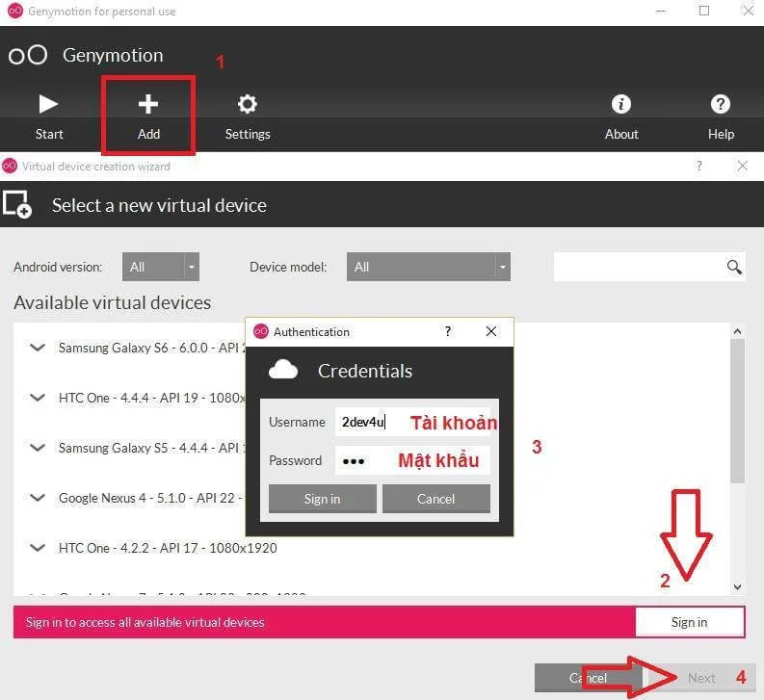Minimize the Genymotion main window

click(x=661, y=11)
